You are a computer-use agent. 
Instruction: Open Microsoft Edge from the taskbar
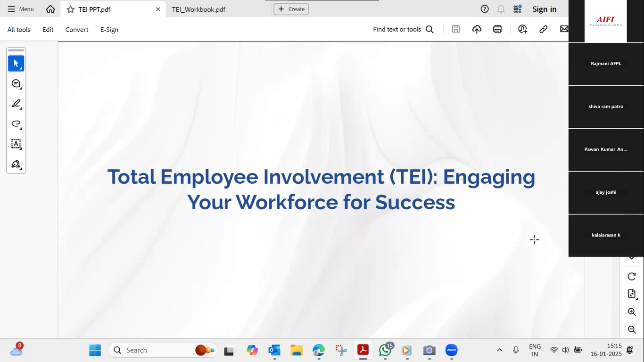319,350
